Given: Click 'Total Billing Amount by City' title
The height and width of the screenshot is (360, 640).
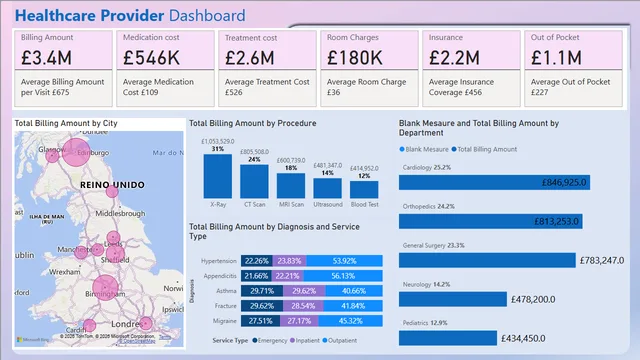Looking at the screenshot, I should click(66, 123).
